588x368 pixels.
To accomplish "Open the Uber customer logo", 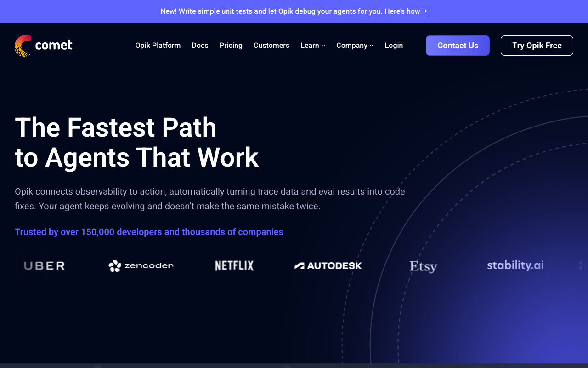I will click(x=44, y=265).
